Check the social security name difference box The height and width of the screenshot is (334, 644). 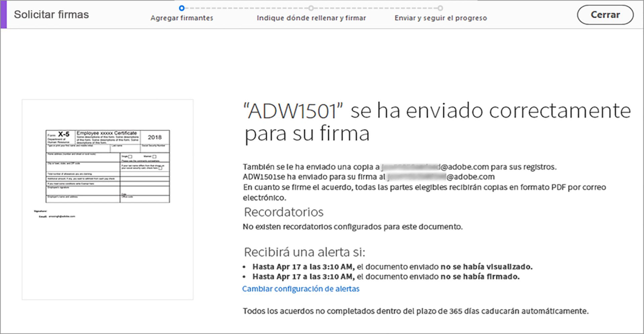coord(160,168)
